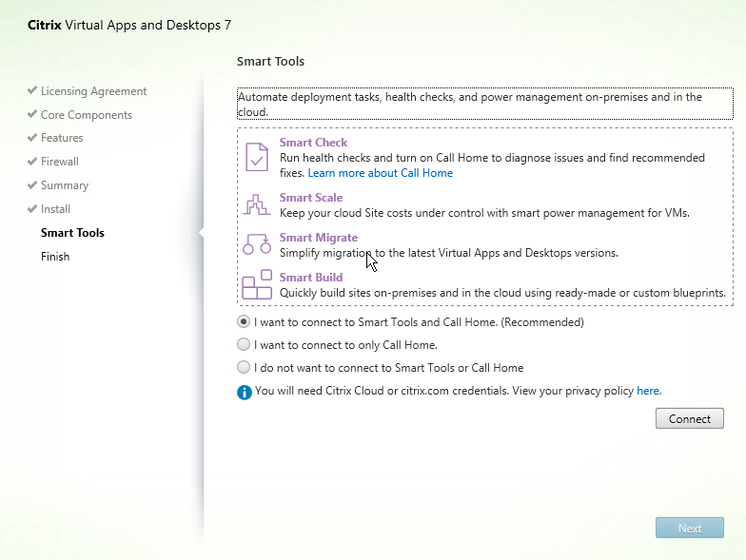Open Learn more about Call Home link
This screenshot has height=560, width=746.
(380, 173)
